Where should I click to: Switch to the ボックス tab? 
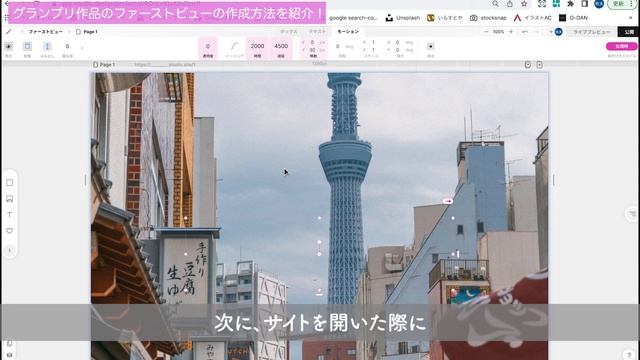(x=289, y=31)
